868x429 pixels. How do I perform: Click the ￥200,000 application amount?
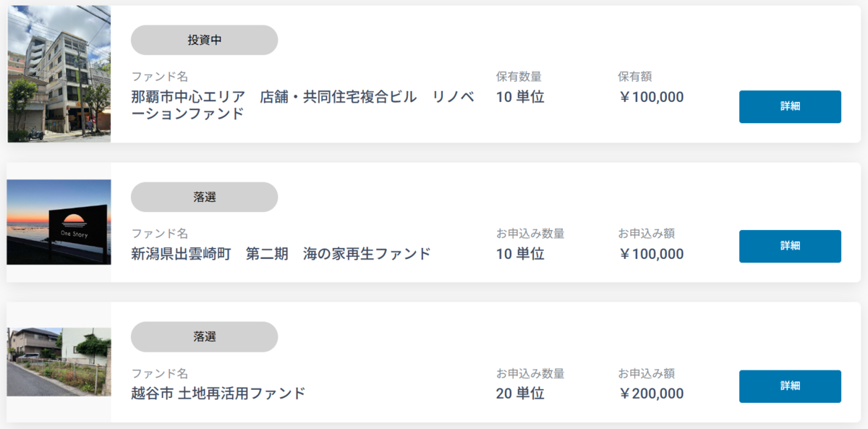click(x=651, y=394)
